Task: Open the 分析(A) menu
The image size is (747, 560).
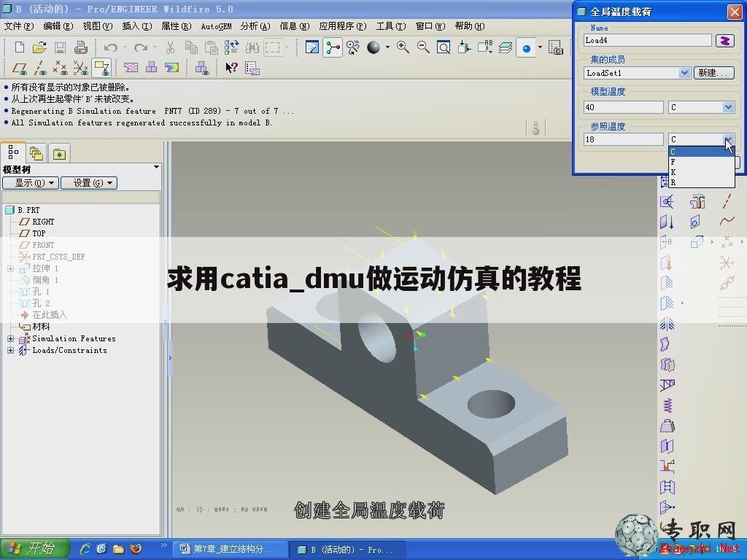Action: coord(255,26)
